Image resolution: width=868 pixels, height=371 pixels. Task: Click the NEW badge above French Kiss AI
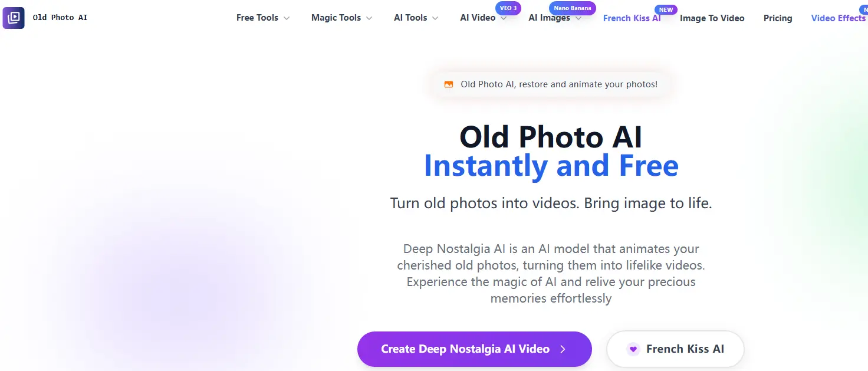click(x=666, y=10)
